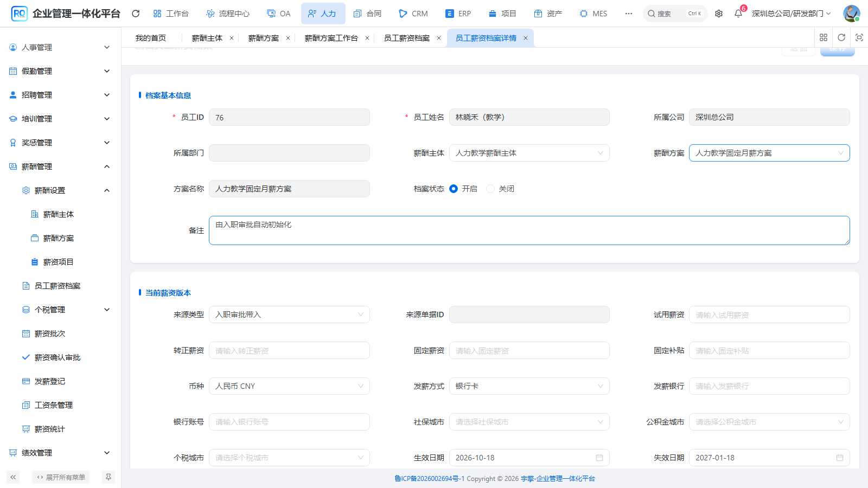The height and width of the screenshot is (488, 868).
Task: Open the notification bell with badge
Action: coord(738,14)
